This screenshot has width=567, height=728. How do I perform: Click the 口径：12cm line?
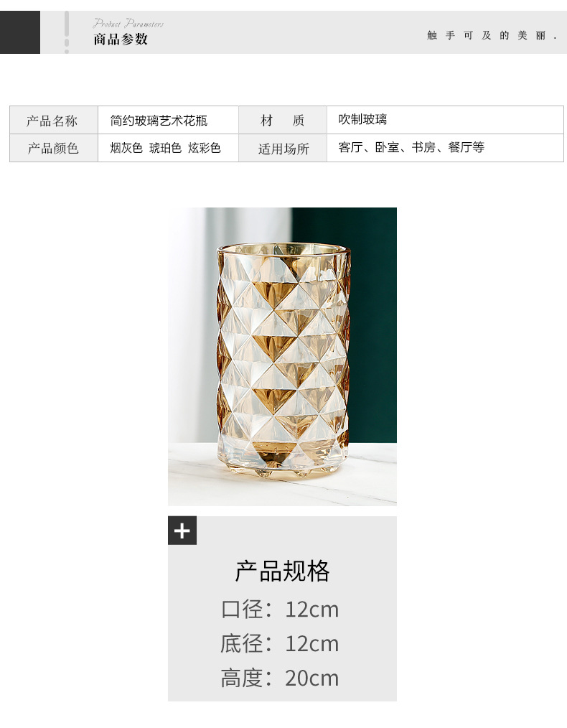pyautogui.click(x=280, y=610)
